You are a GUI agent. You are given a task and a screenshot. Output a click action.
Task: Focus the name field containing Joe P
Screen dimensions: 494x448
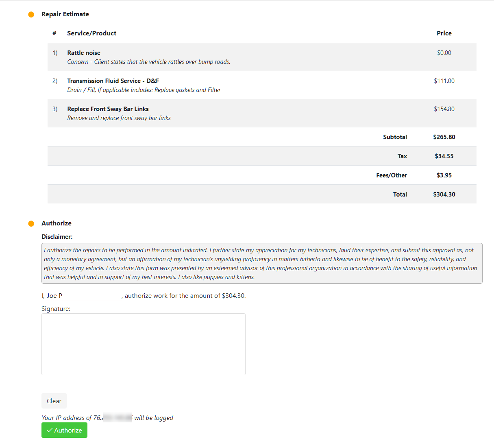84,296
